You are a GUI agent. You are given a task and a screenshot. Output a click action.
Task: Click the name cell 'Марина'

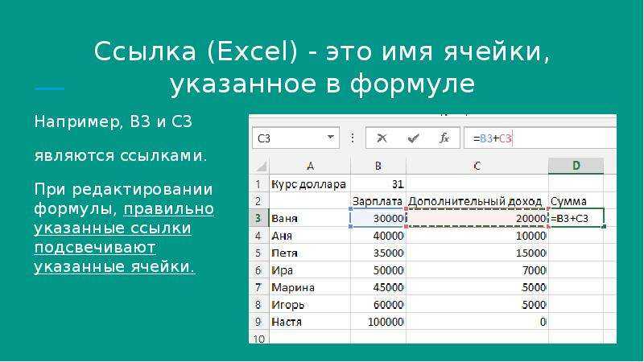[310, 287]
